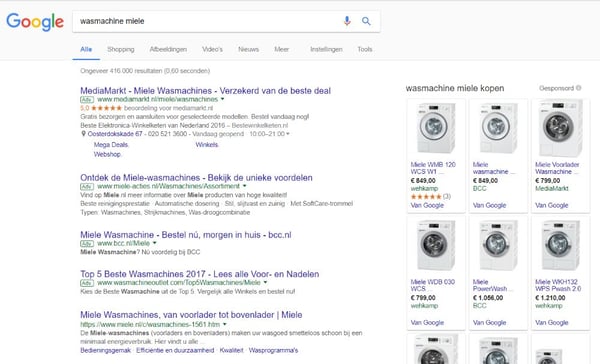Click Van Google under Miele PowerWash

click(489, 323)
